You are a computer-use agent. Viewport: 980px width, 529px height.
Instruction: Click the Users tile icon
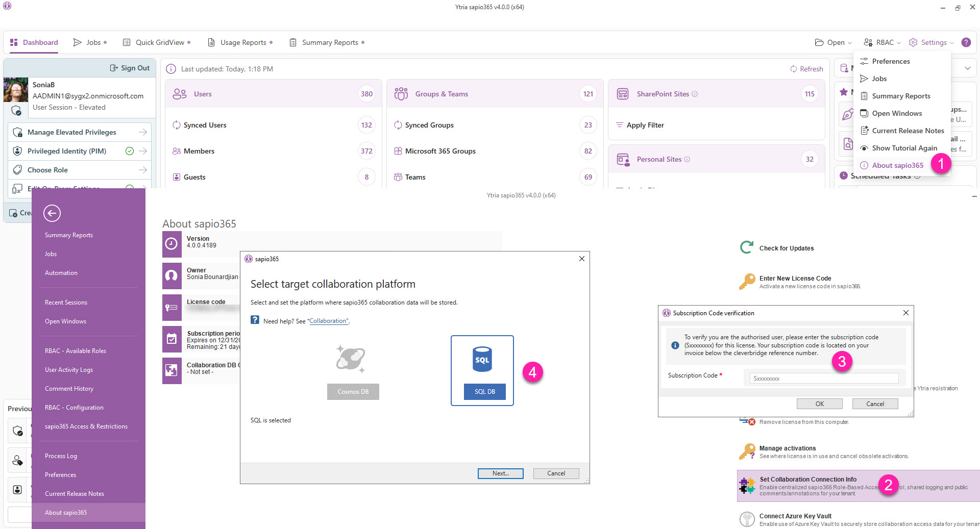tap(179, 93)
